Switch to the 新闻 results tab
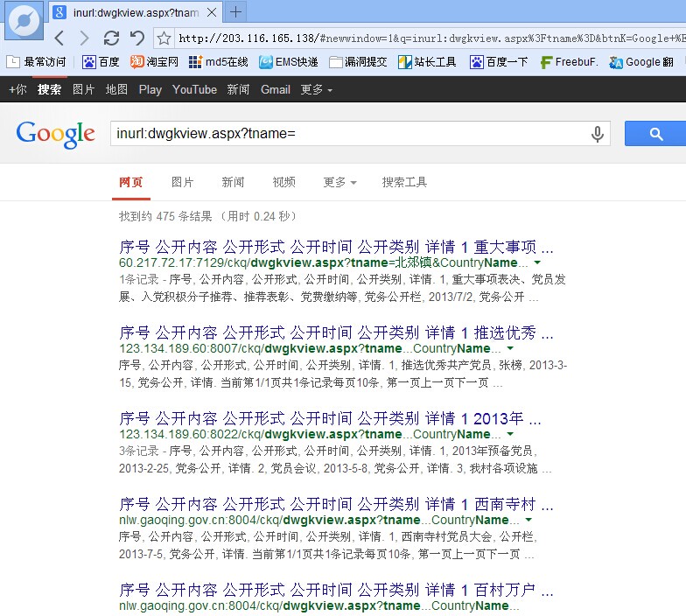 [x=233, y=182]
